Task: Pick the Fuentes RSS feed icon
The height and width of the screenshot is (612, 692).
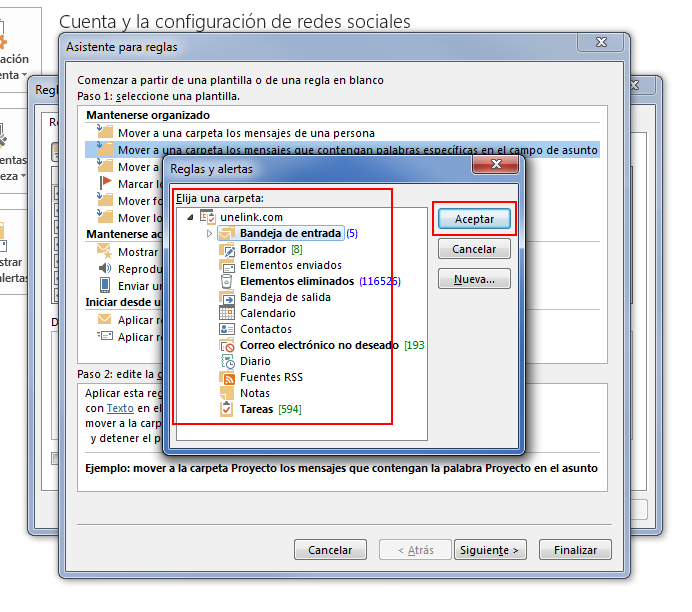Action: pos(226,377)
